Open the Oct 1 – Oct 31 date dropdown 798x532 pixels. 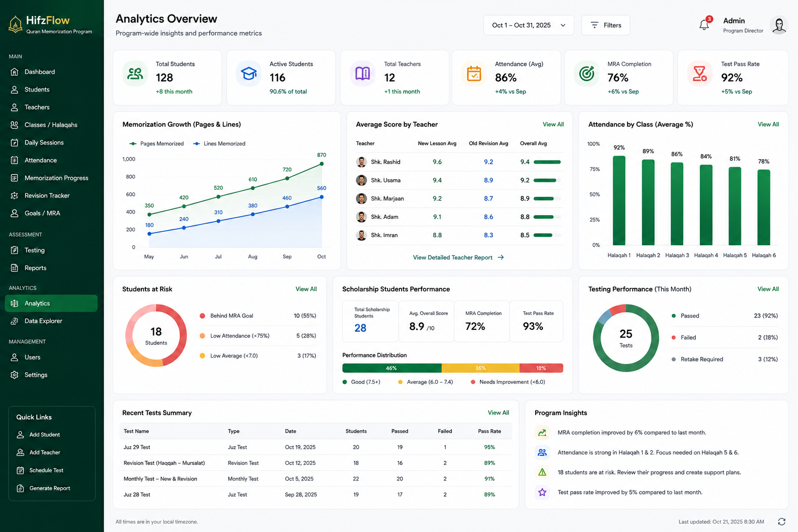click(528, 25)
